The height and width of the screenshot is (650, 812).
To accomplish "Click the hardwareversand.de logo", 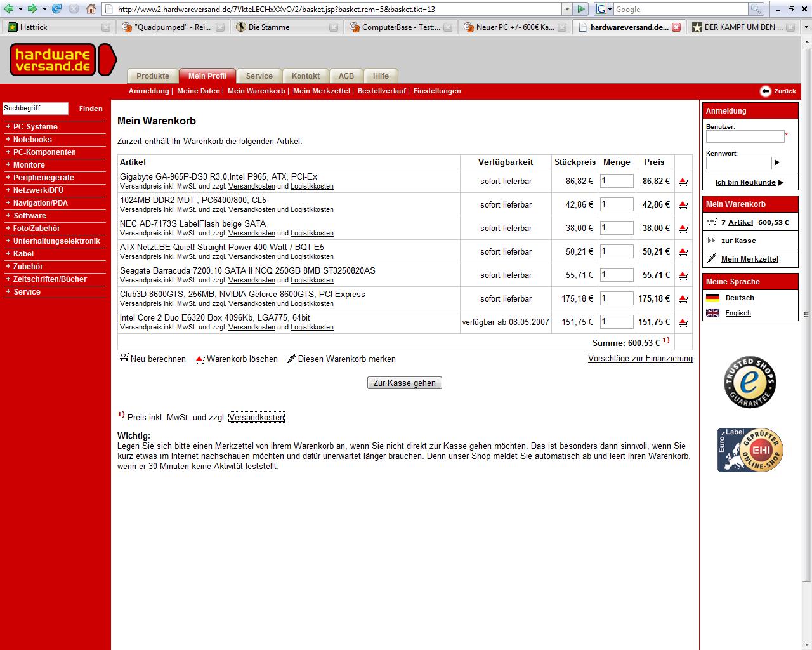I will tap(63, 60).
